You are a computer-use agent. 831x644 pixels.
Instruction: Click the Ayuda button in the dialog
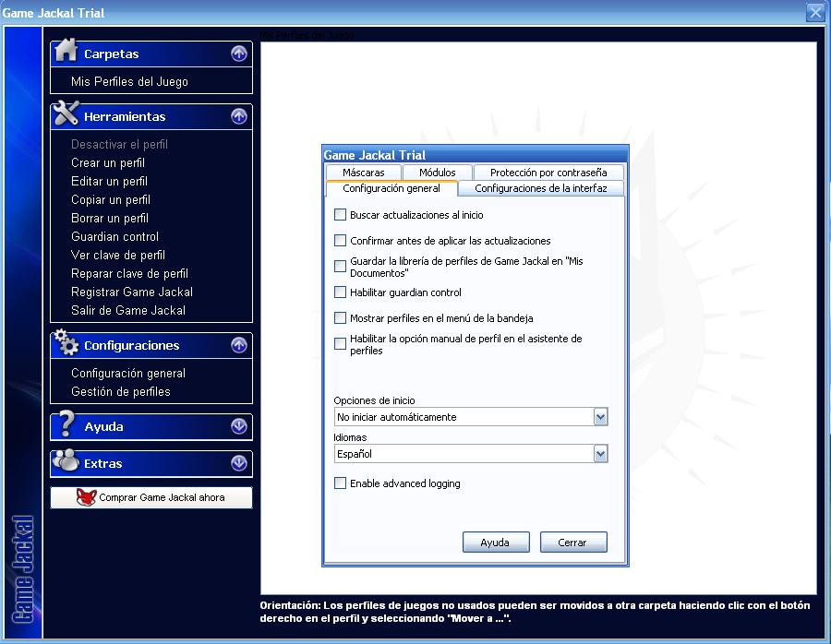pos(496,543)
